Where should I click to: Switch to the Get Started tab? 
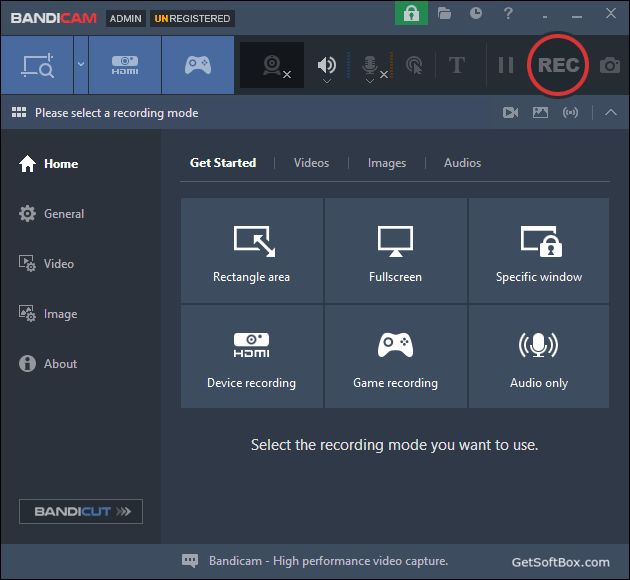(x=223, y=163)
